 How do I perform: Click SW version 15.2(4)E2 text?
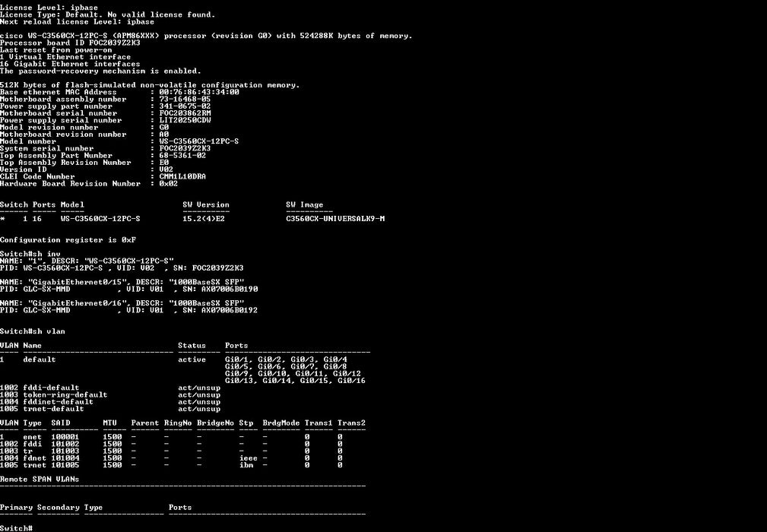(204, 219)
